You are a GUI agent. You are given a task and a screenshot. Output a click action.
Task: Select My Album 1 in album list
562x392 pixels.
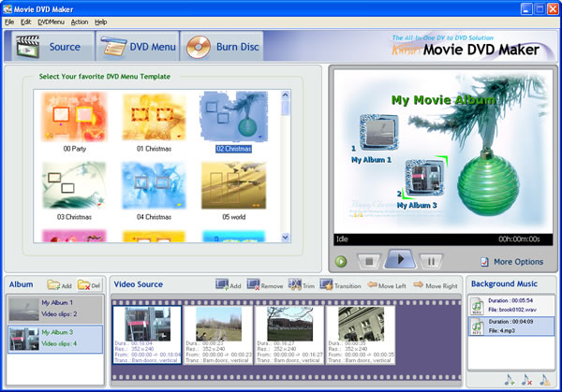(55, 309)
